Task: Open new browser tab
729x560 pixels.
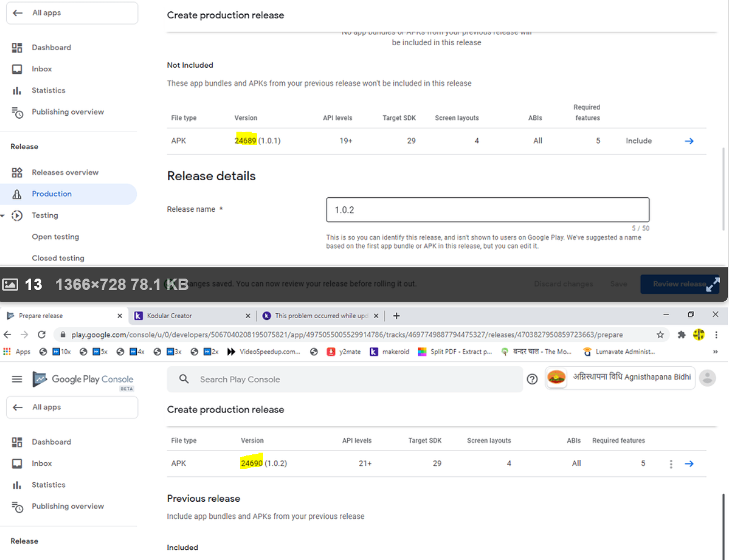Action: pyautogui.click(x=396, y=316)
